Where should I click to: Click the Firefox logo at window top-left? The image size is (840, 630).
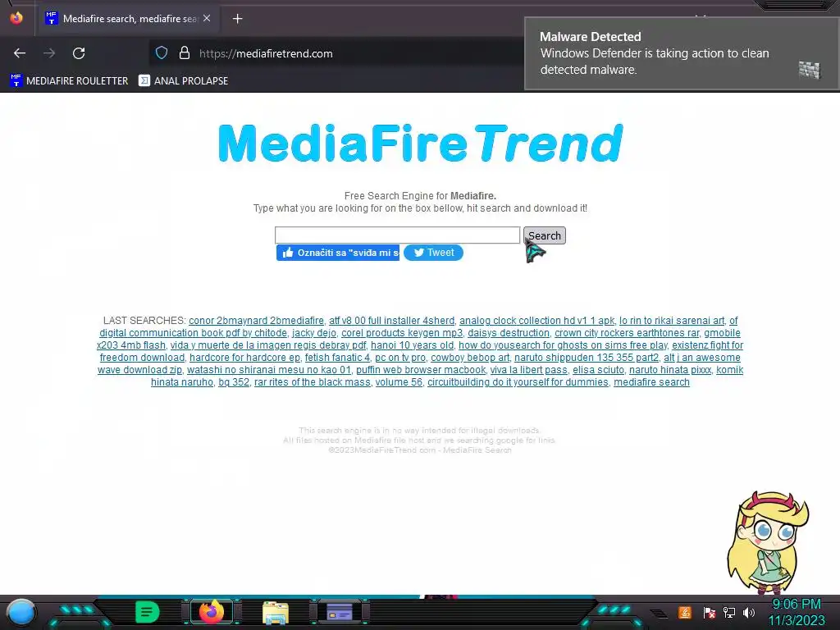tap(16, 18)
